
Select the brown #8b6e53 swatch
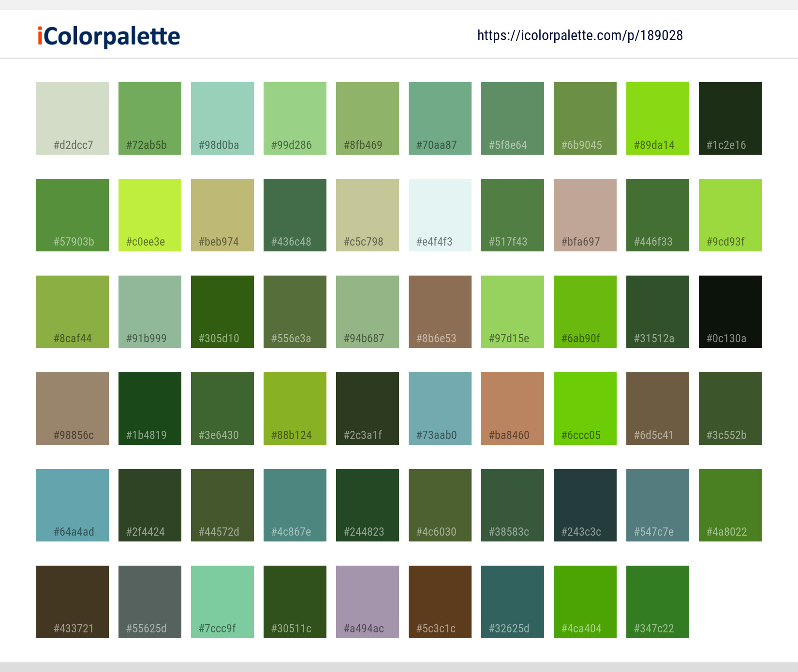click(440, 312)
